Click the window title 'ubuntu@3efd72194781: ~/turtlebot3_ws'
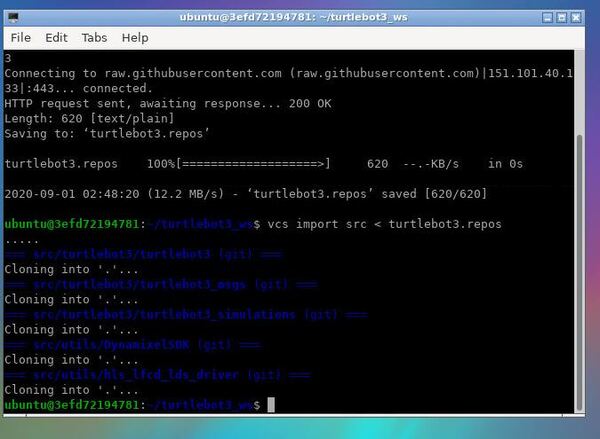The image size is (600, 439). coord(293,17)
